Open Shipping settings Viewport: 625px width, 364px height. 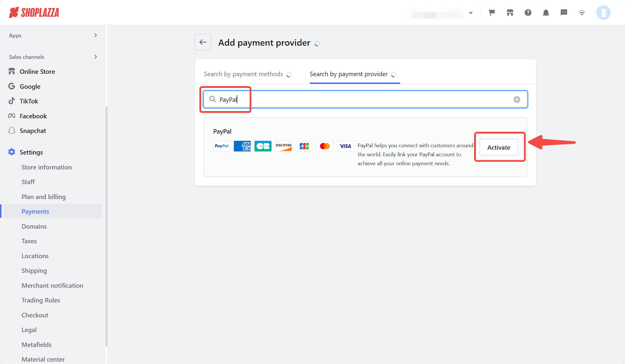(34, 271)
